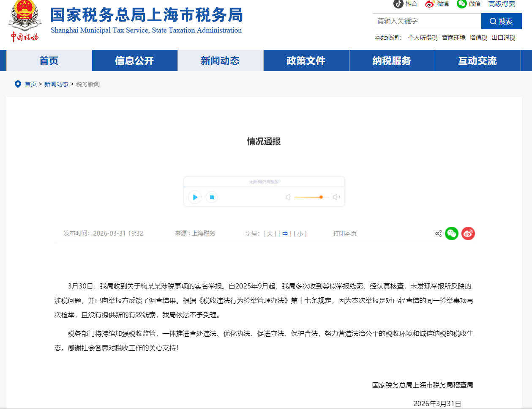This screenshot has height=409, width=532.
Task: Set font size to medium 中
Action: point(285,233)
